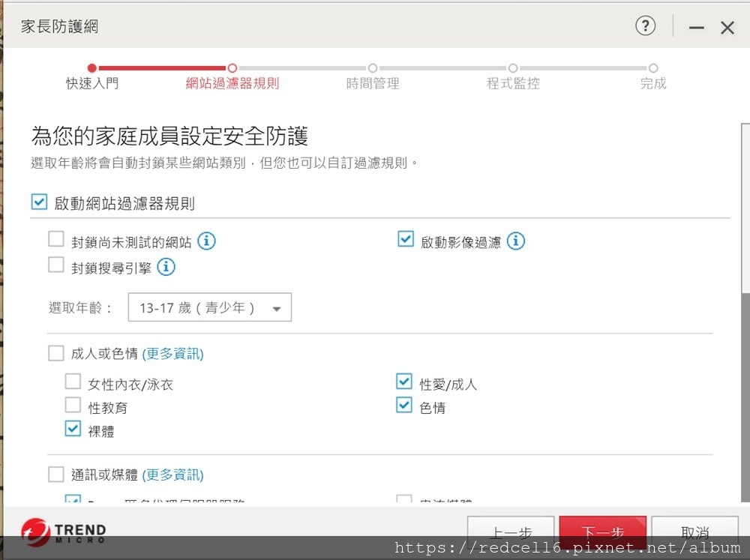Check 性教育 checkbox

pos(73,405)
